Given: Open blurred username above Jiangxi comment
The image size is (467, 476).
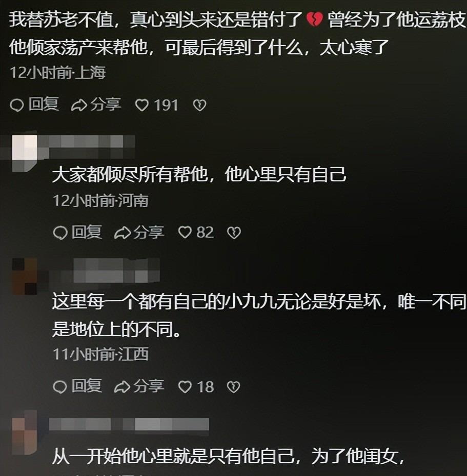Looking at the screenshot, I should coord(105,270).
